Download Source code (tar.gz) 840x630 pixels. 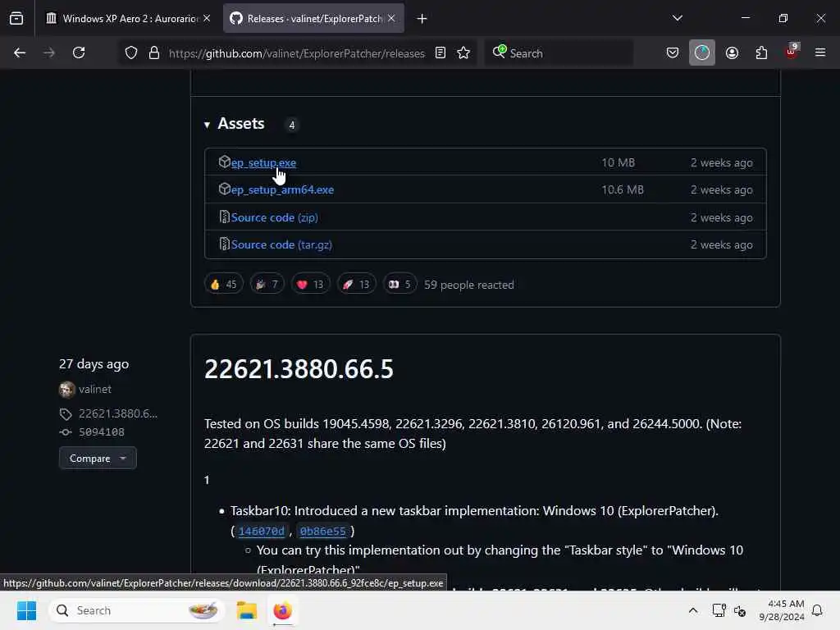point(281,244)
